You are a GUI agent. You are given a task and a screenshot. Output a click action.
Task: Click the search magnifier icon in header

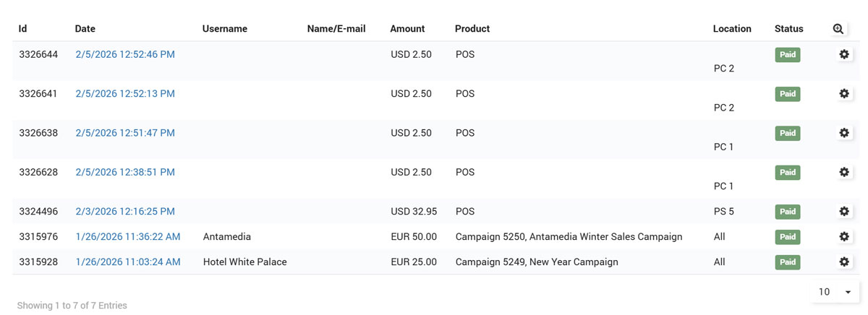click(838, 29)
